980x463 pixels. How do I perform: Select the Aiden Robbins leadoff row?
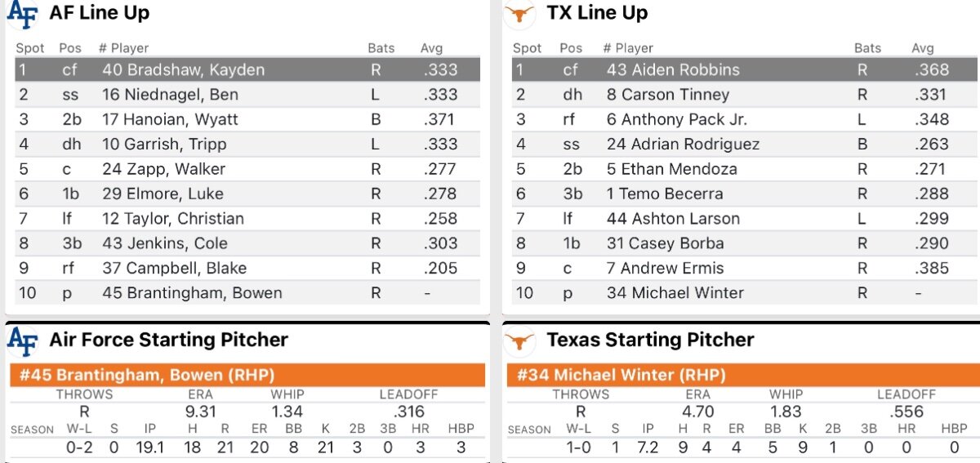pyautogui.click(x=742, y=69)
